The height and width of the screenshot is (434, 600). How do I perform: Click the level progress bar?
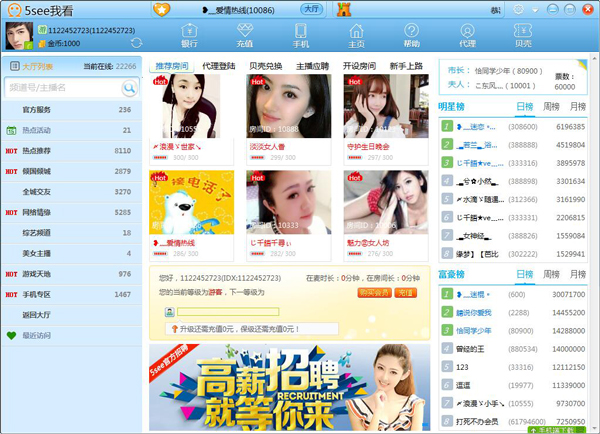point(228,312)
